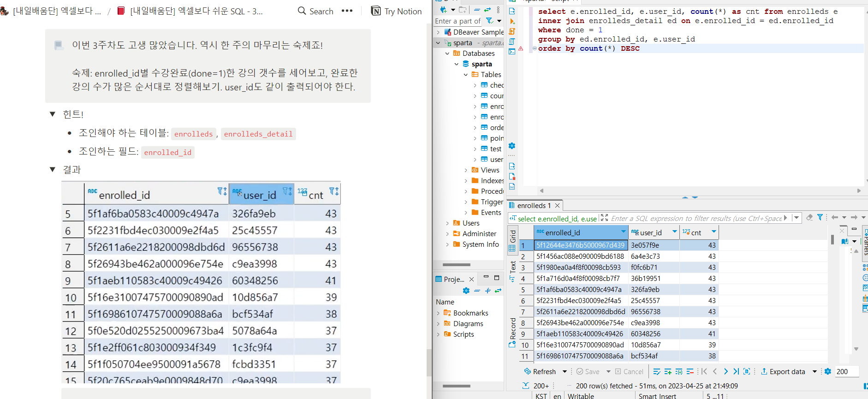Switch to the Grid view side tab
This screenshot has width=868, height=399.
[512, 240]
